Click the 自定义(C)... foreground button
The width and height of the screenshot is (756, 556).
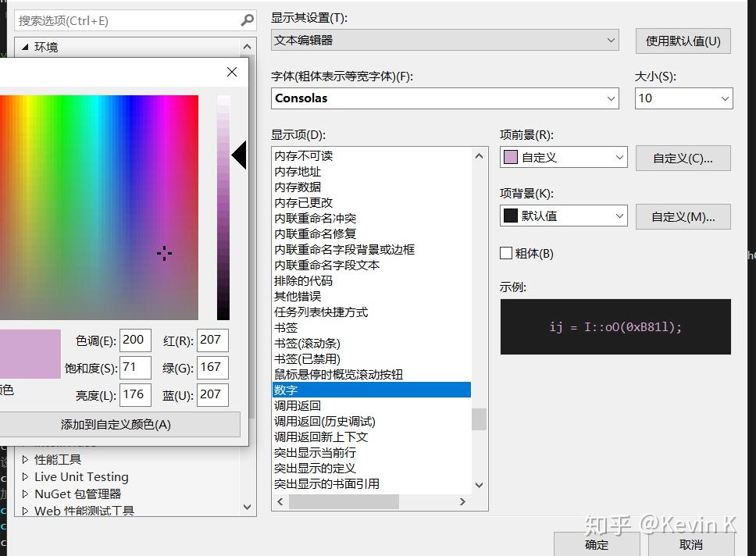(x=683, y=159)
